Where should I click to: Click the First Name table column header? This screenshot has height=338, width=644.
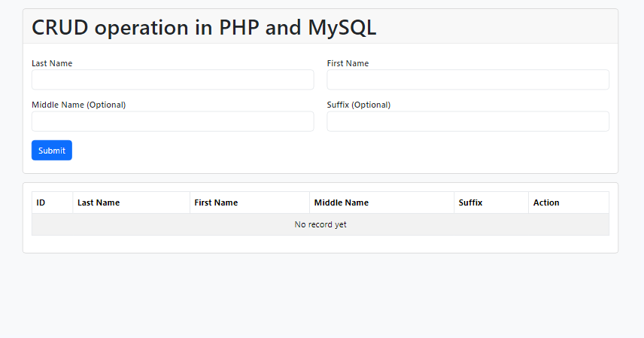click(249, 202)
